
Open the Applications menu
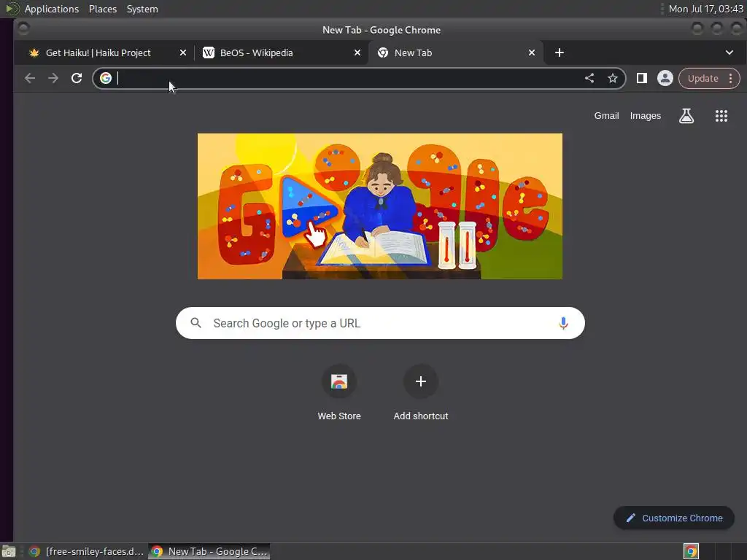click(x=52, y=9)
